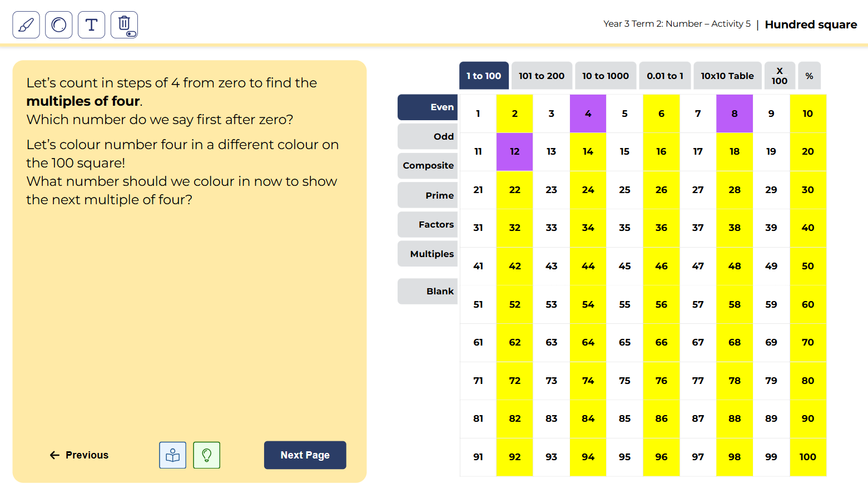Expand the Factors option

[428, 224]
